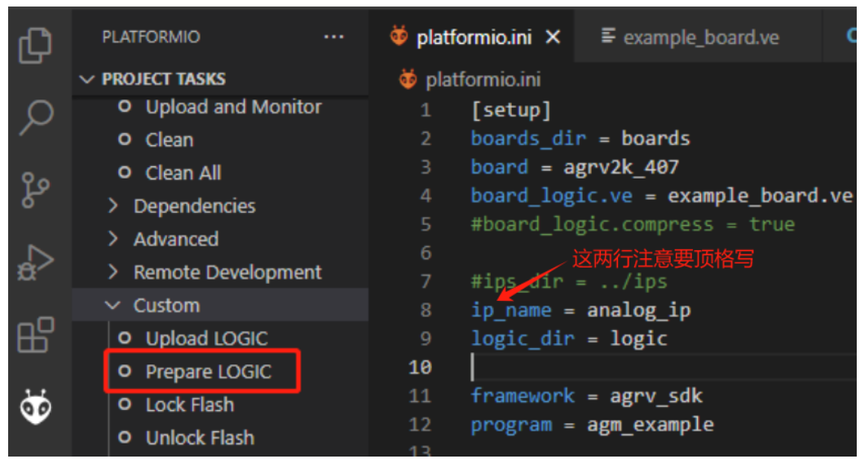Run the Unlock Flash task
This screenshot has width=860, height=459.
pyautogui.click(x=200, y=438)
